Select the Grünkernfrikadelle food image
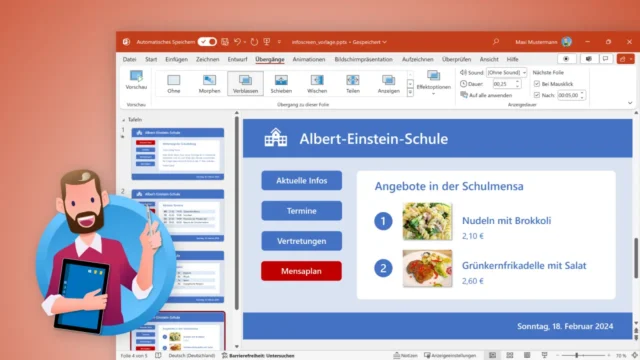This screenshot has width=640, height=360. (x=427, y=268)
